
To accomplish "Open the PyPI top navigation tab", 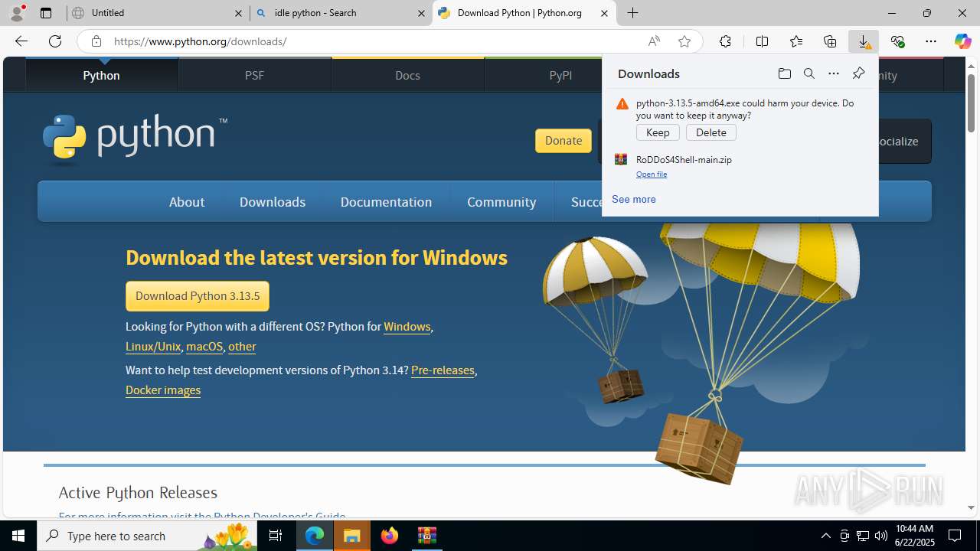I will point(560,75).
